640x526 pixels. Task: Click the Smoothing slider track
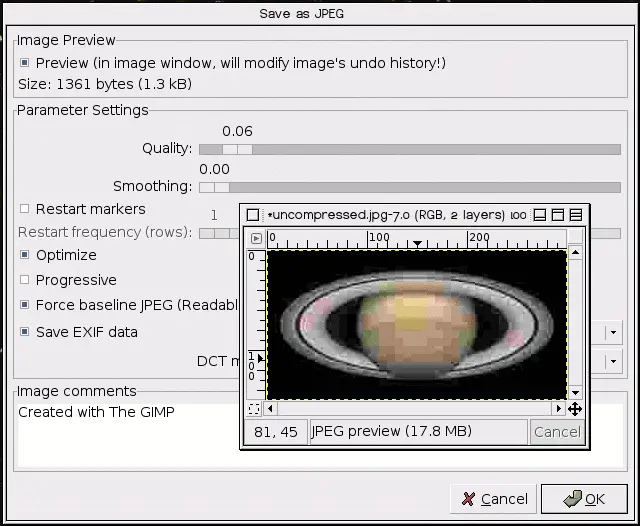(x=410, y=187)
